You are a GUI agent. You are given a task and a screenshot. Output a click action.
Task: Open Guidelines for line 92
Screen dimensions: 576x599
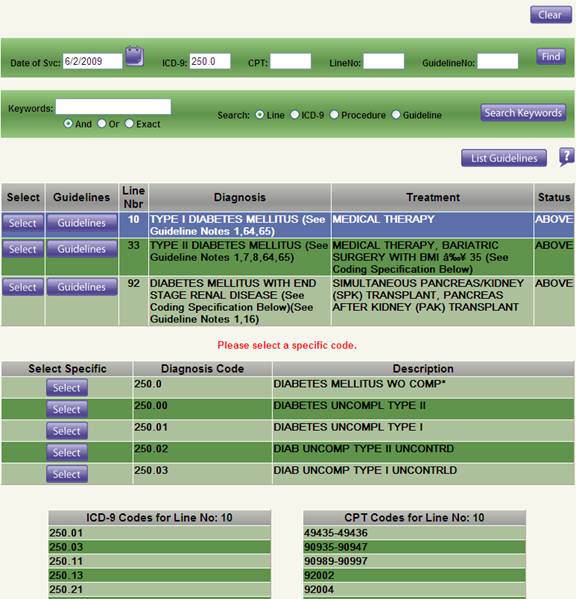pyautogui.click(x=82, y=287)
